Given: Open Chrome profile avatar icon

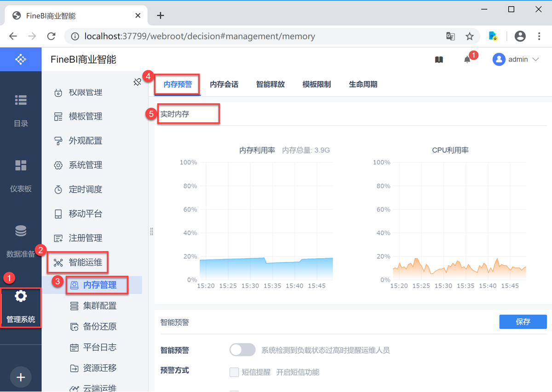Looking at the screenshot, I should (520, 36).
